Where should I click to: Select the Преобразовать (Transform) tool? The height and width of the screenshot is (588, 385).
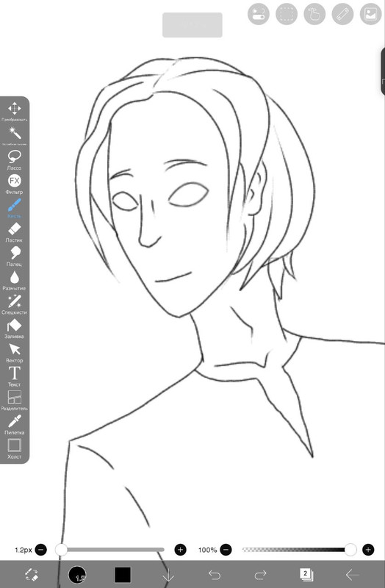[x=14, y=111]
